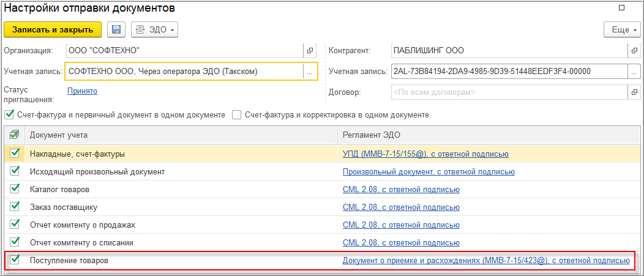This screenshot has height=276, width=644.
Task: Enable 'Счет-фактура и корректировка в одном документе' checkbox
Action: click(236, 114)
